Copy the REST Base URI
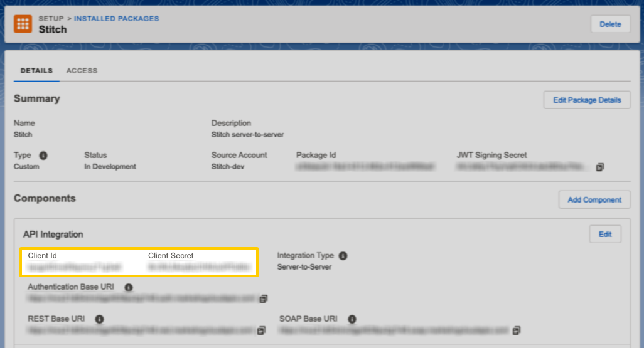The width and height of the screenshot is (644, 348). [261, 330]
